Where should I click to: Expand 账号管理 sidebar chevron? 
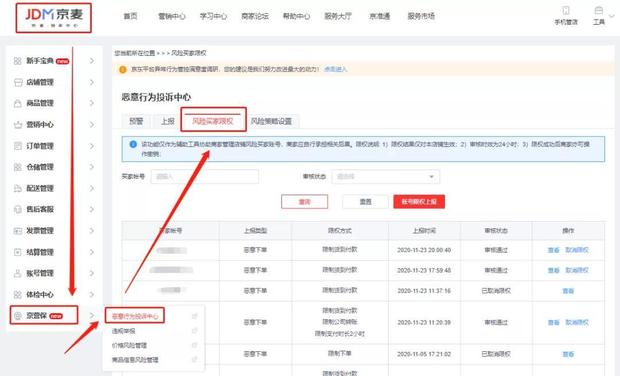(x=92, y=273)
